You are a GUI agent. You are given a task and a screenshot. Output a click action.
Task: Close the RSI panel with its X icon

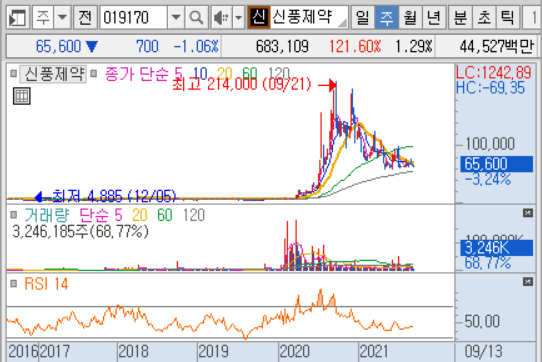(x=528, y=282)
